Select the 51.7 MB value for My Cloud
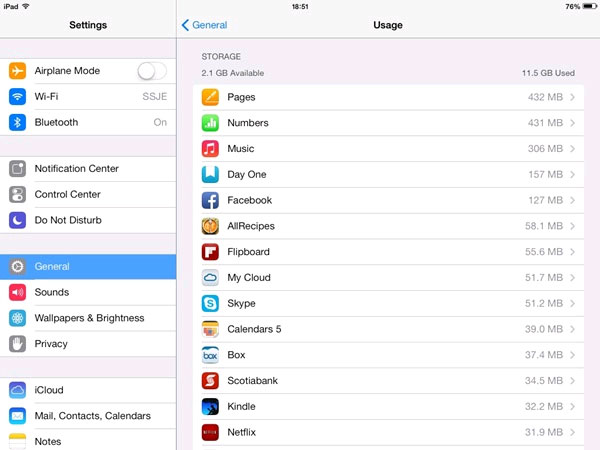Image resolution: width=600 pixels, height=450 pixels. pos(544,277)
